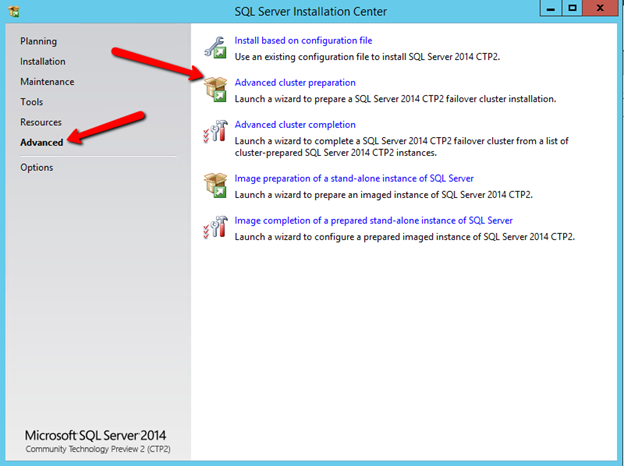
Task: Go to the Installation section
Action: [x=43, y=62]
